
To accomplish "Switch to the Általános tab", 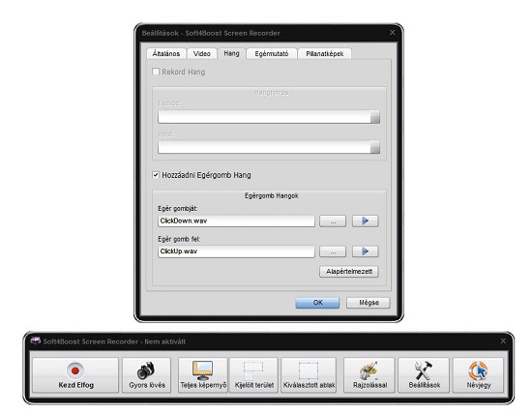I will pyautogui.click(x=166, y=53).
